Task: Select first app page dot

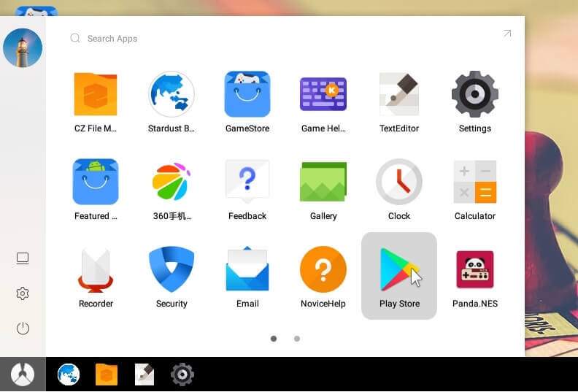Action: point(274,339)
